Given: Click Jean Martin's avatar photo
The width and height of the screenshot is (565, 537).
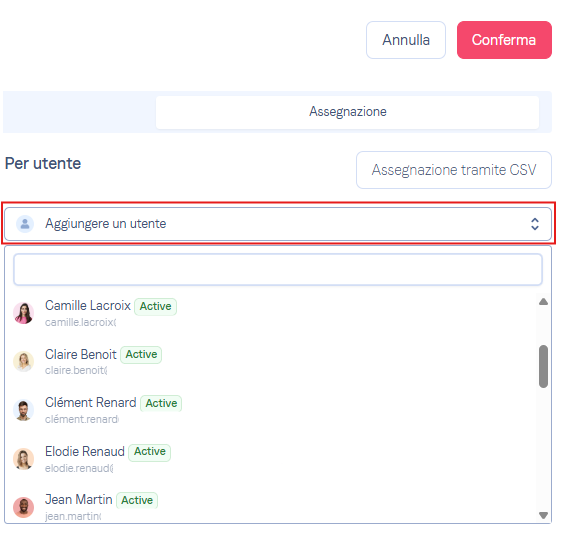Looking at the screenshot, I should click(x=23, y=507).
